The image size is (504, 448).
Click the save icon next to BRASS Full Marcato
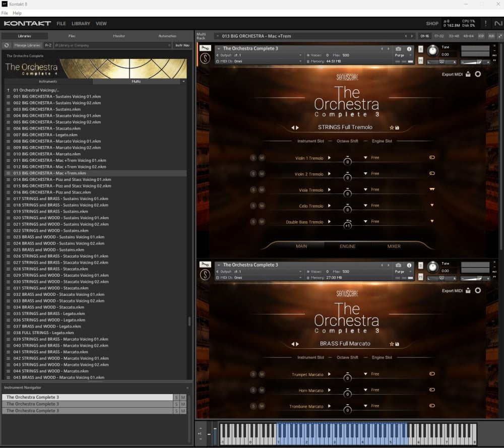tap(397, 344)
